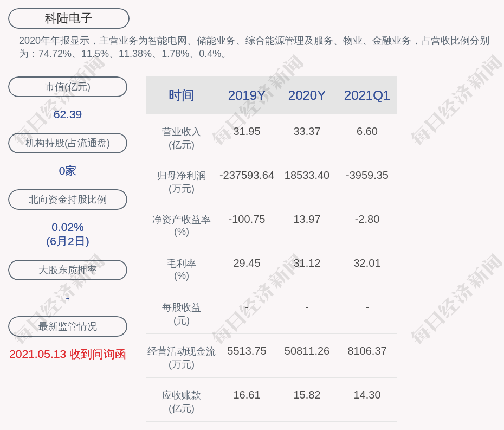Click the 归母净利润 row label
This screenshot has height=430, width=504.
[x=182, y=182]
